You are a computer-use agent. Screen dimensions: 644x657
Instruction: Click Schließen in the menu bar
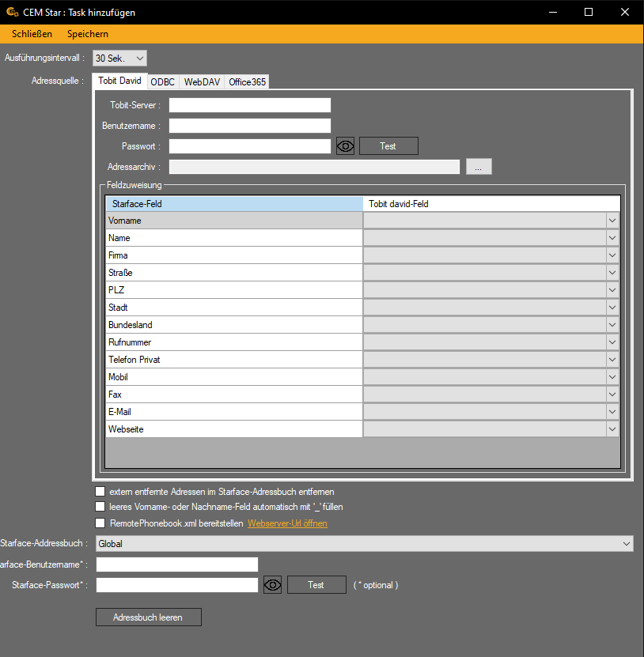[32, 34]
